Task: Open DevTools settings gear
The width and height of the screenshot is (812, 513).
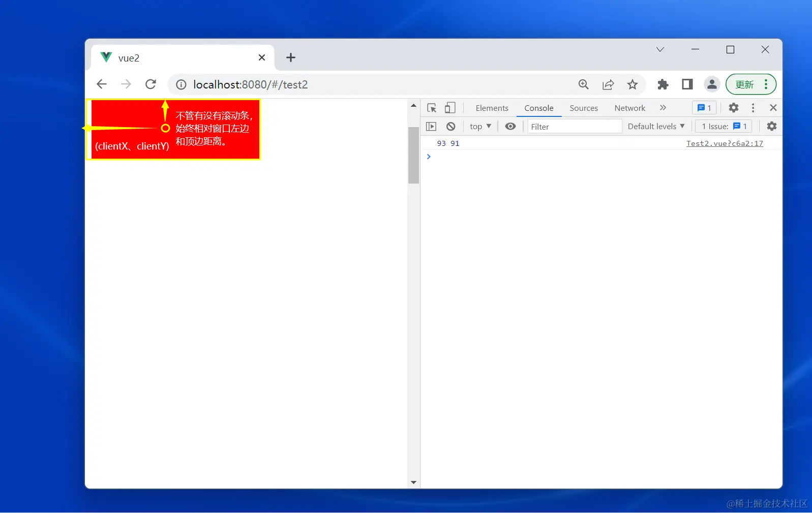Action: (733, 108)
